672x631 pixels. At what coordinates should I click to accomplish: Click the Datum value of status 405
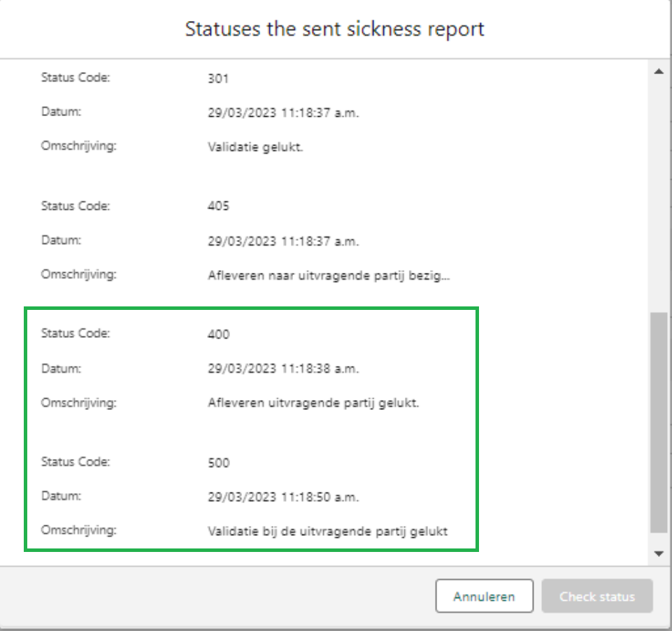pyautogui.click(x=283, y=241)
